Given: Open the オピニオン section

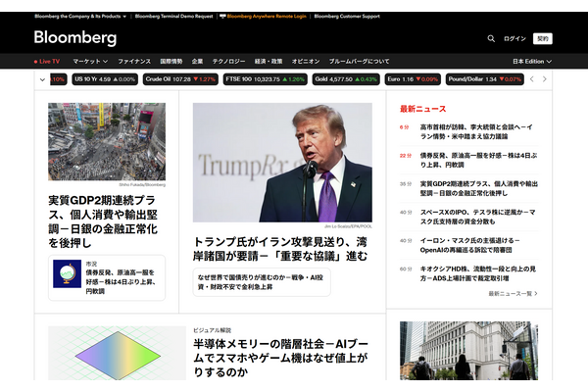Looking at the screenshot, I should click(306, 61).
